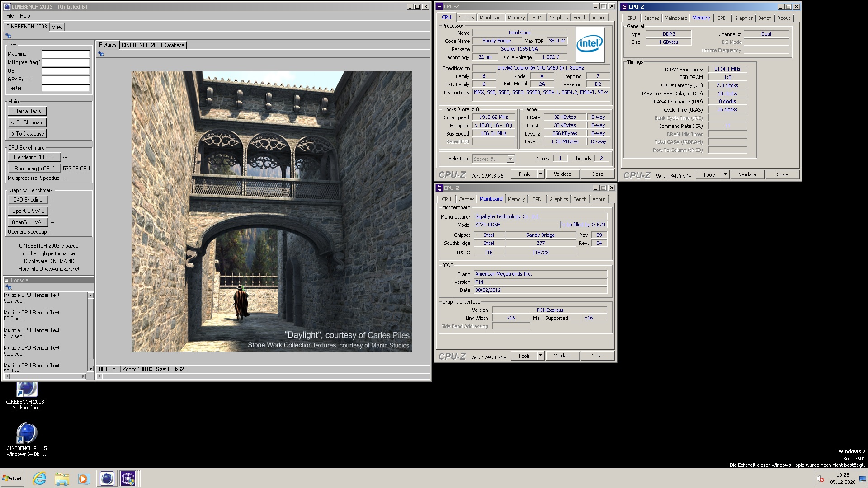This screenshot has height=488, width=868.
Task: Click the pin icon below CINEBENCH 2003 tab
Action: (8, 35)
